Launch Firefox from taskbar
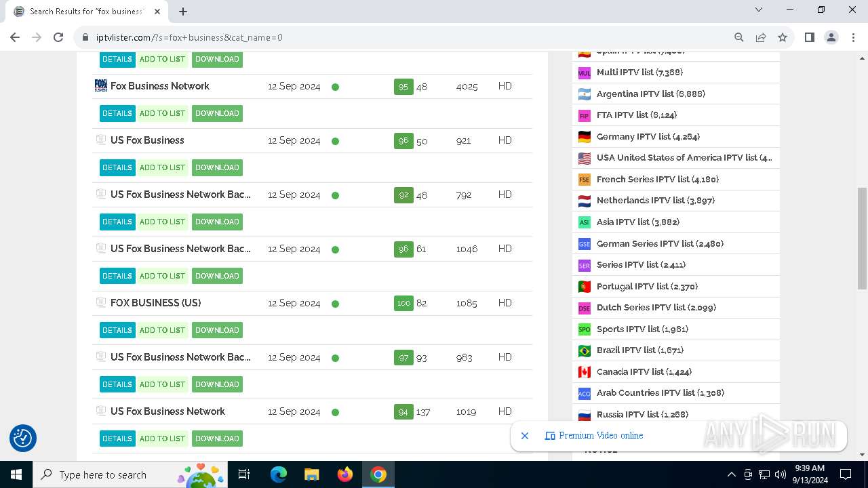This screenshot has width=868, height=488. [345, 474]
